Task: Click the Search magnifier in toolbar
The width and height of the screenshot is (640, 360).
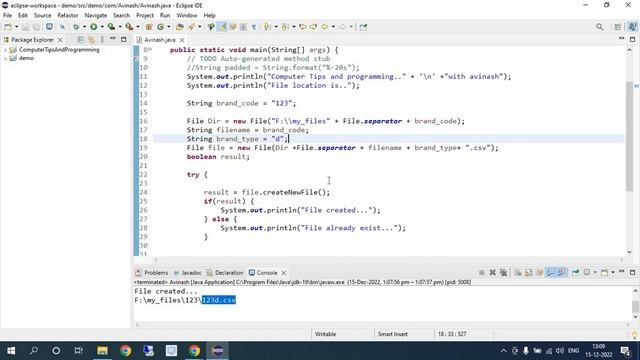Action: click(x=600, y=27)
